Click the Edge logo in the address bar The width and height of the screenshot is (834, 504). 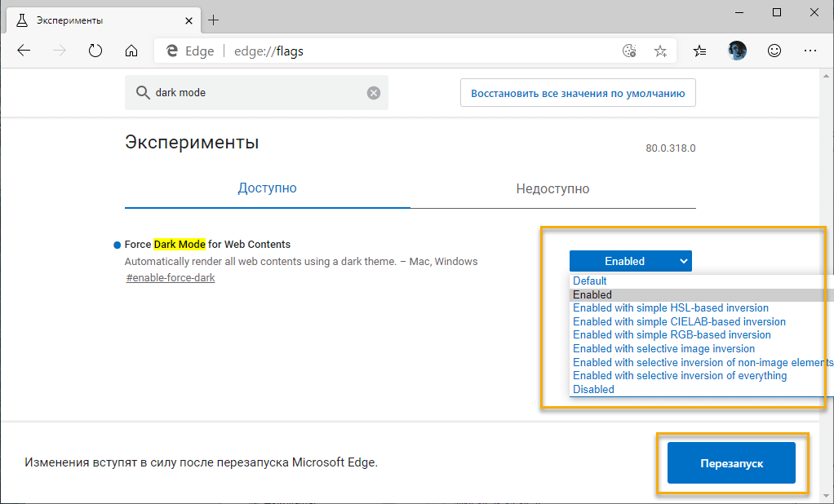point(171,50)
